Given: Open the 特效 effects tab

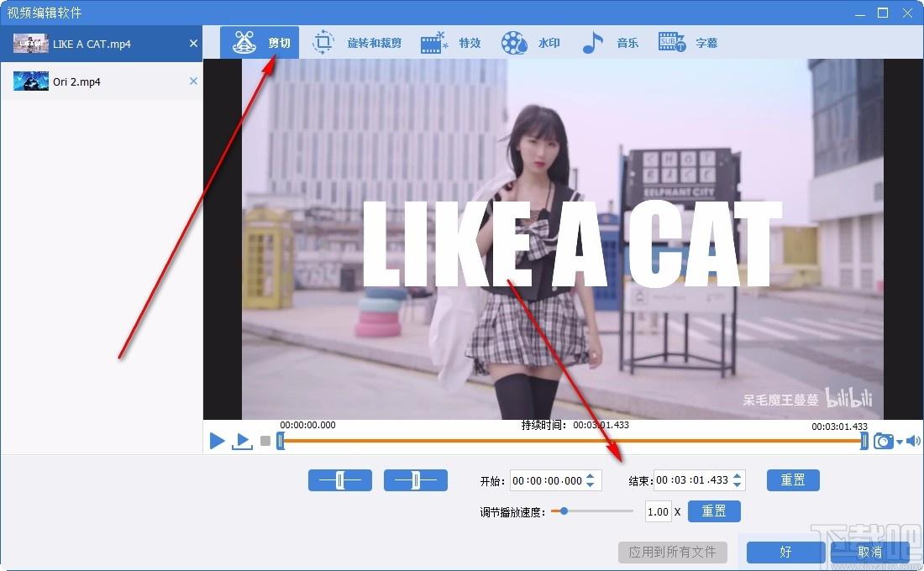Looking at the screenshot, I should [451, 43].
